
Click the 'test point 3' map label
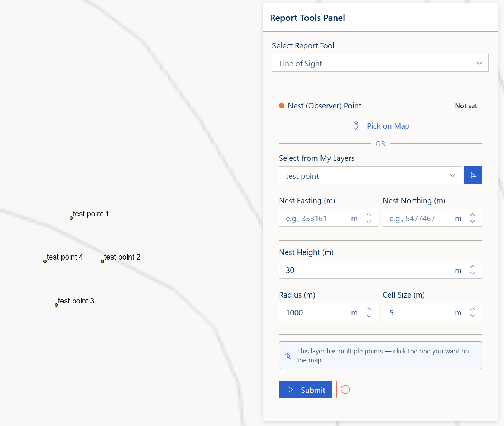coord(76,301)
